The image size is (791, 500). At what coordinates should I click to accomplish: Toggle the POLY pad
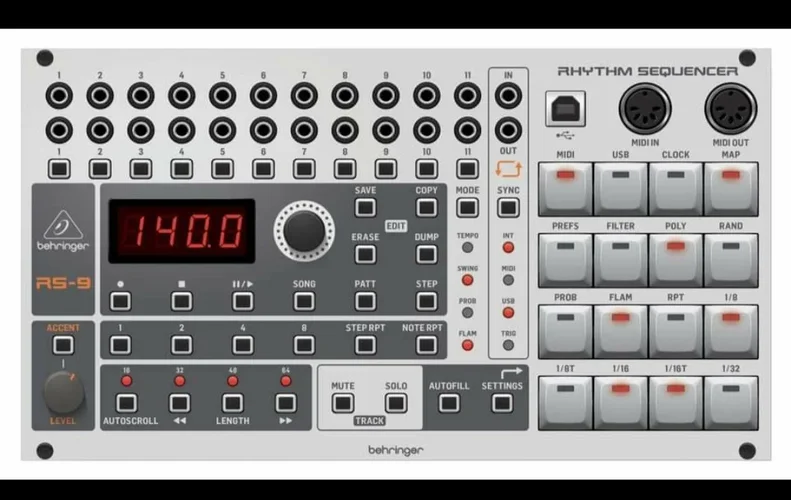click(x=675, y=260)
